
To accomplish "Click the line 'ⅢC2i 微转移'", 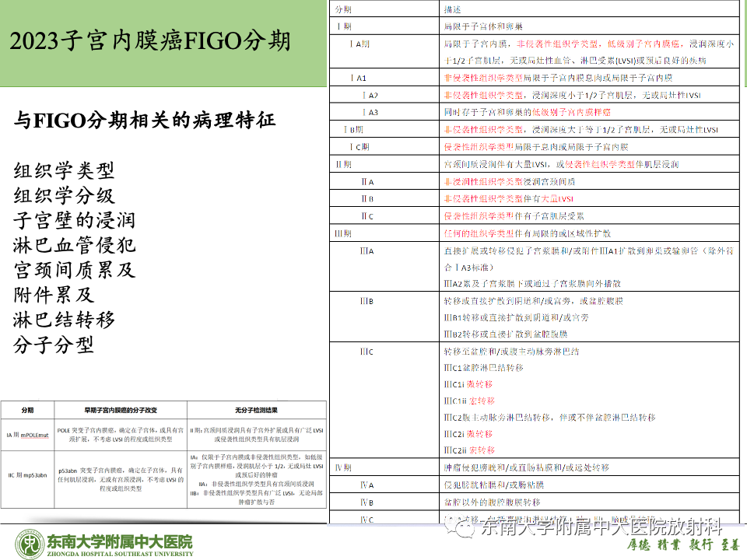I will point(468,434).
